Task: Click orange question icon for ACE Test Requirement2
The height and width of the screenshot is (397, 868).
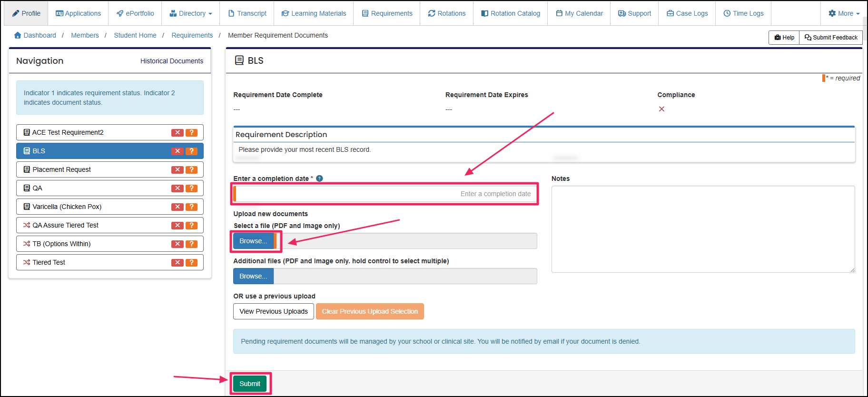Action: click(x=191, y=133)
